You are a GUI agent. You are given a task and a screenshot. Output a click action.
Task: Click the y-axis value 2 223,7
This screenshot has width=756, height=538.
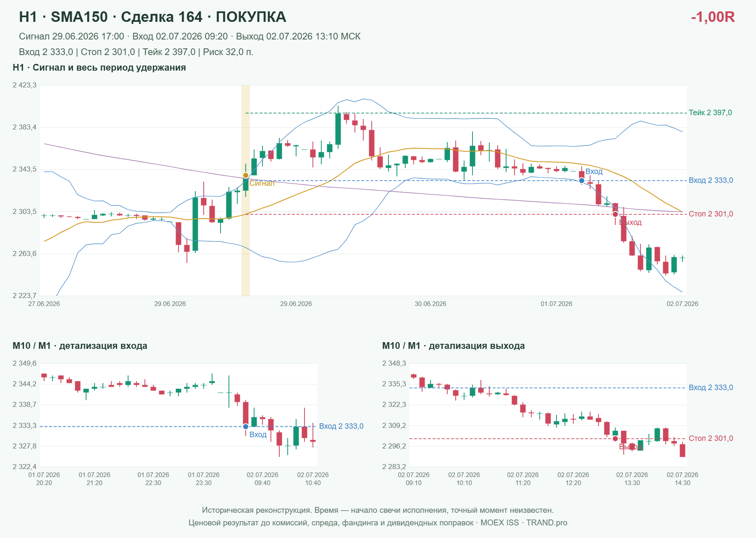coord(24,296)
